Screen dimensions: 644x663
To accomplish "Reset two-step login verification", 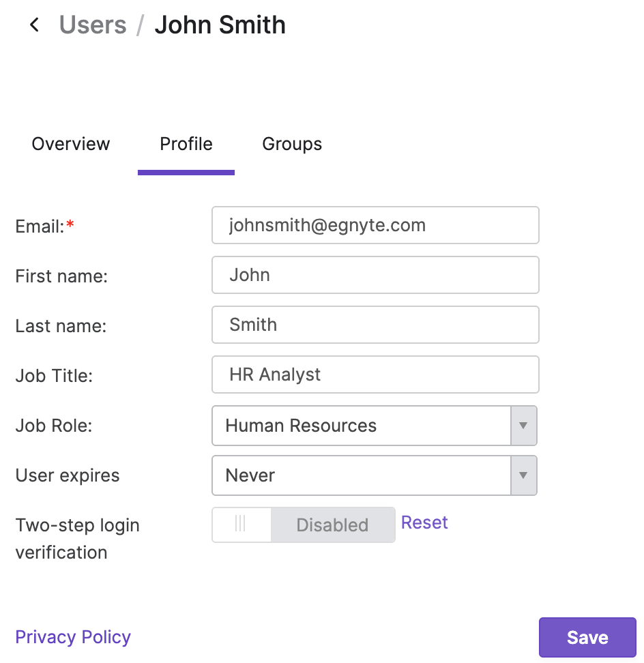I will click(x=424, y=522).
